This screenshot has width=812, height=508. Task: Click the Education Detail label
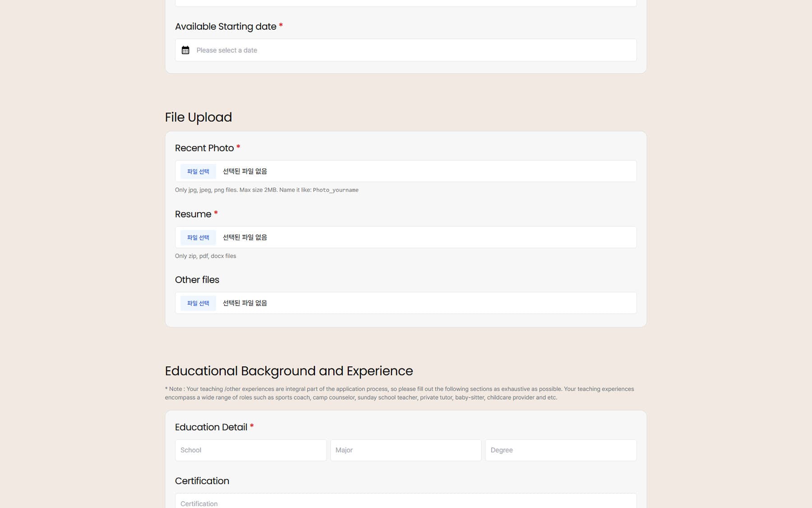coord(211,427)
